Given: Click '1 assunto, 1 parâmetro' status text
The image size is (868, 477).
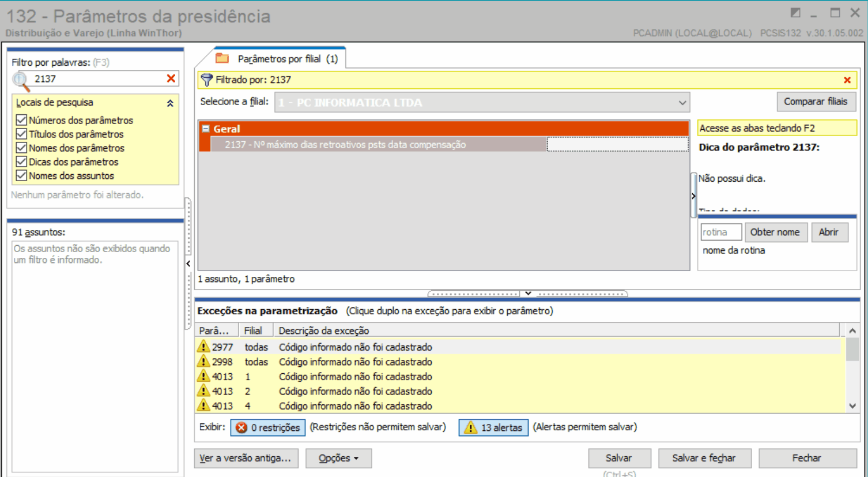Looking at the screenshot, I should click(246, 279).
